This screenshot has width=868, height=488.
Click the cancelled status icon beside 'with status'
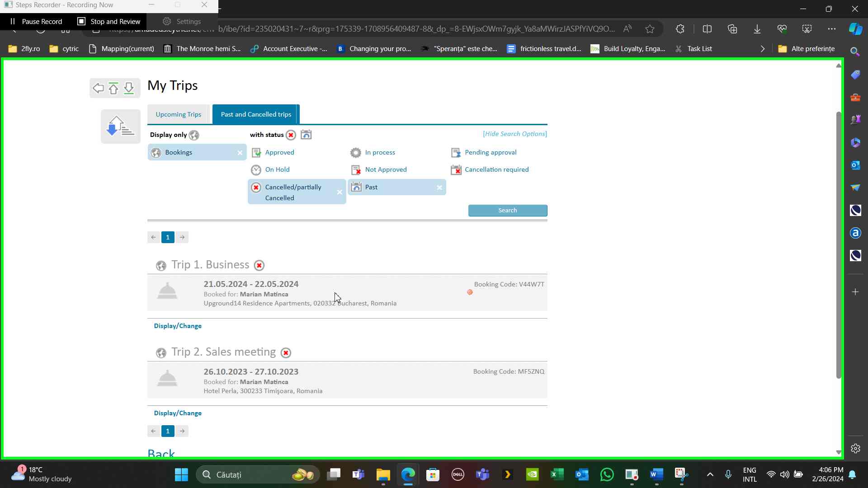291,135
